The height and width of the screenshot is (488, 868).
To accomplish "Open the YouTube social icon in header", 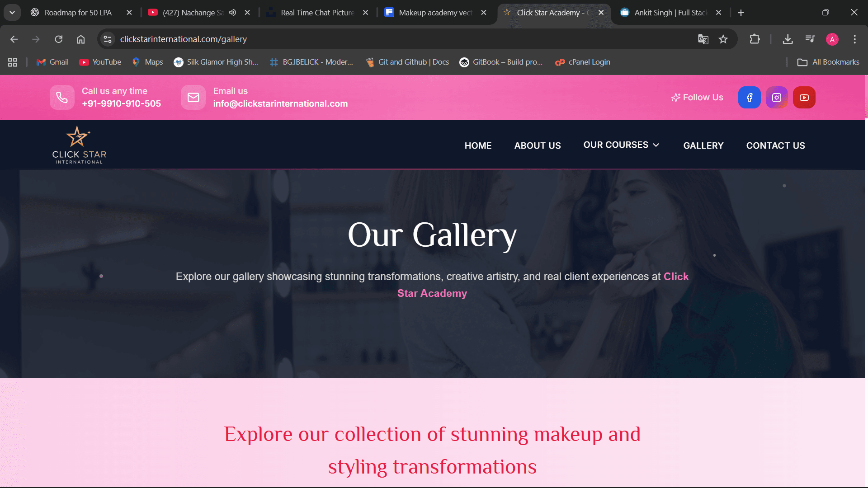I will tap(804, 98).
